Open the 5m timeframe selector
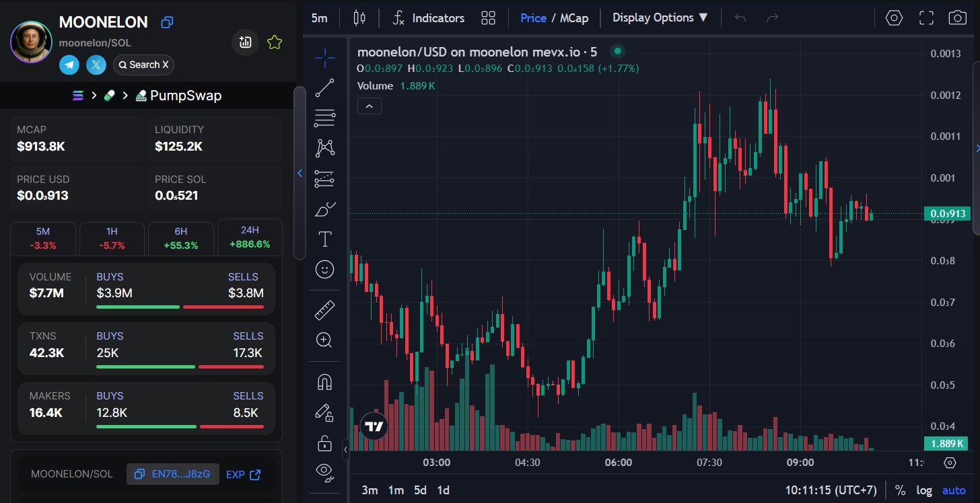Viewport: 980px width, 503px height. pyautogui.click(x=320, y=18)
